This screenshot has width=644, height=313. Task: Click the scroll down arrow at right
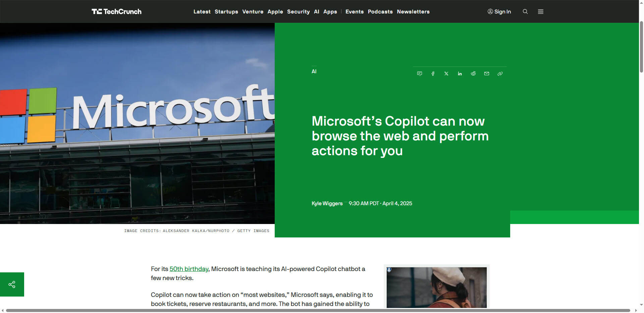point(641,305)
